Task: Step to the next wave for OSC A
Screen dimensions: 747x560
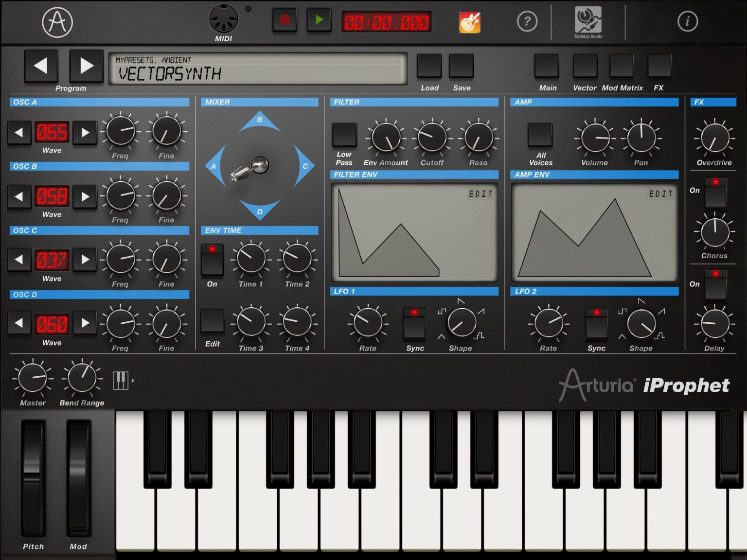Action: pos(85,132)
